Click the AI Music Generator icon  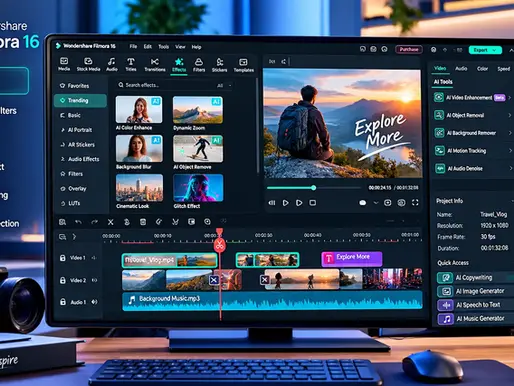point(446,319)
